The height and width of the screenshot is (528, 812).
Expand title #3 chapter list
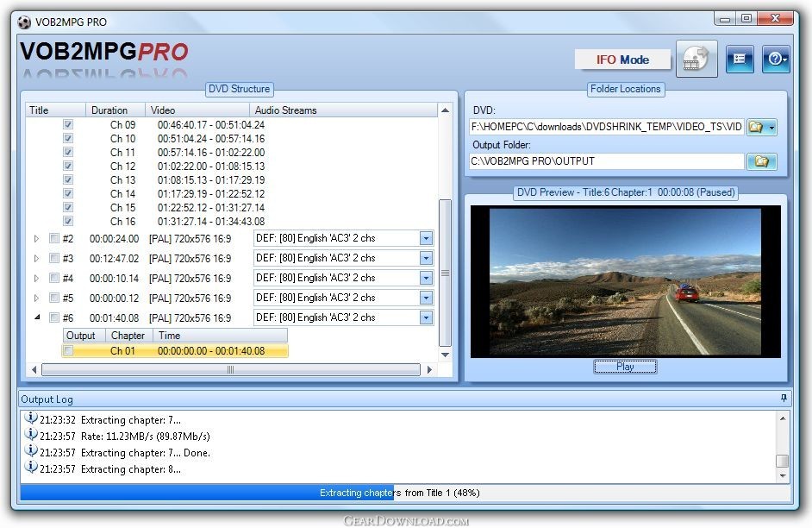point(36,258)
